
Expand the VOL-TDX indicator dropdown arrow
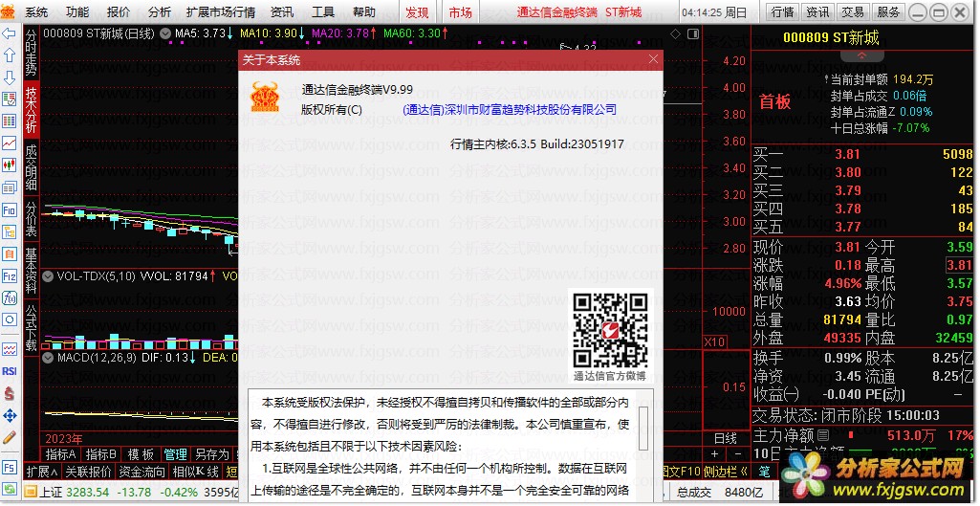tap(48, 275)
